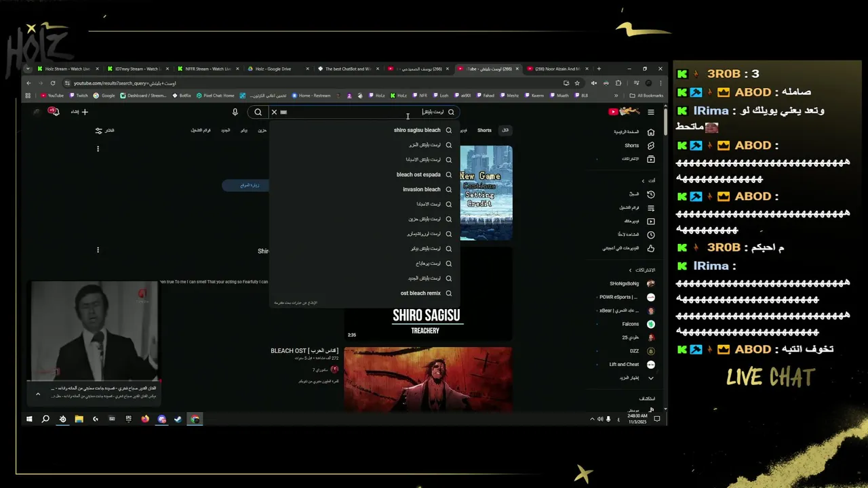
Task: Open the BLEACH OST video thumbnail
Action: [428, 378]
